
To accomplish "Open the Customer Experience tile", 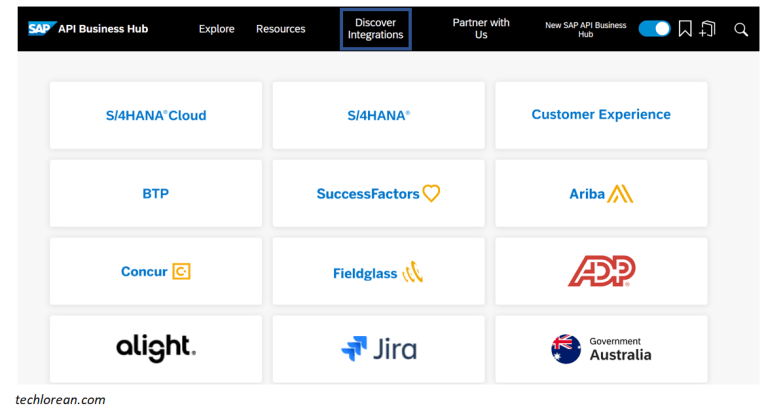I will click(601, 115).
